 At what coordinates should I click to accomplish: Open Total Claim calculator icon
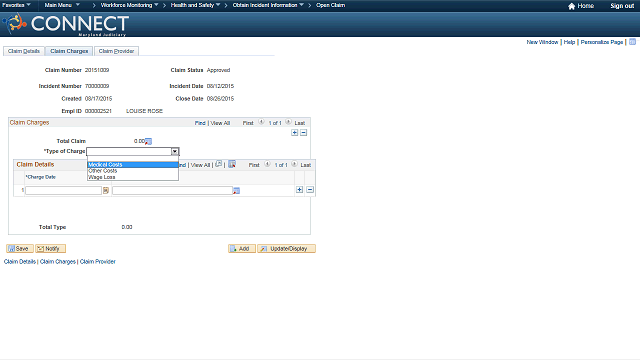pos(149,142)
